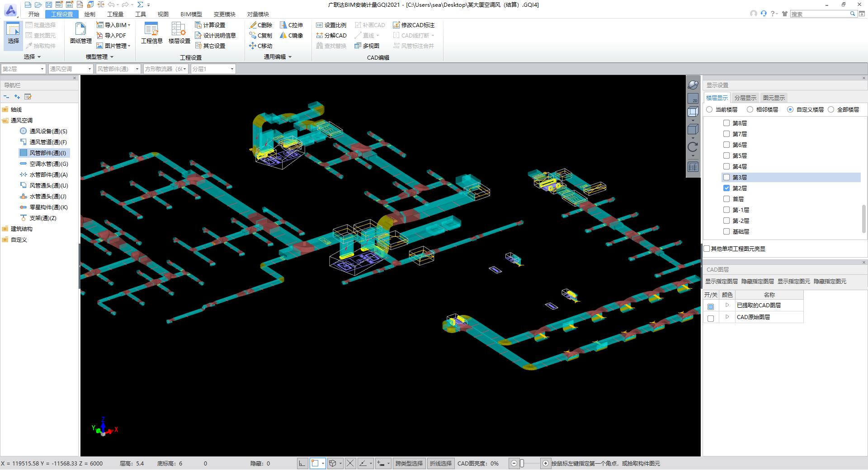The width and height of the screenshot is (868, 470).
Task: Toggle CAD原始图层 checkbox
Action: tap(711, 318)
